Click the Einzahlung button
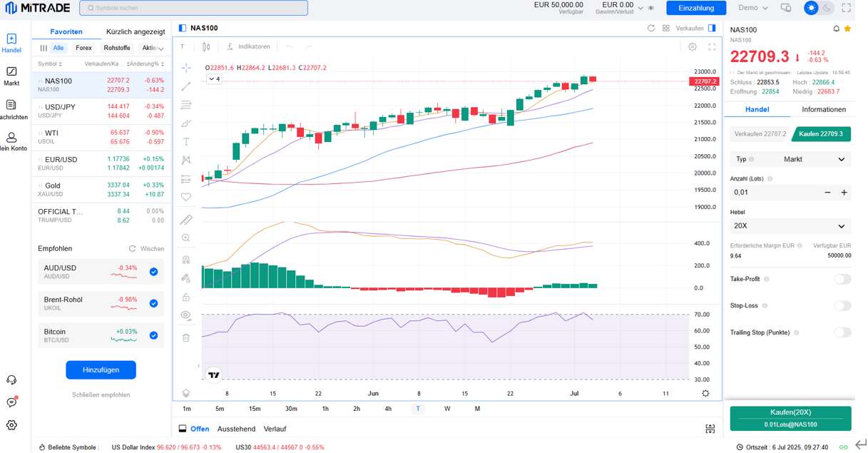Viewport: 868px width, 453px height. point(696,8)
